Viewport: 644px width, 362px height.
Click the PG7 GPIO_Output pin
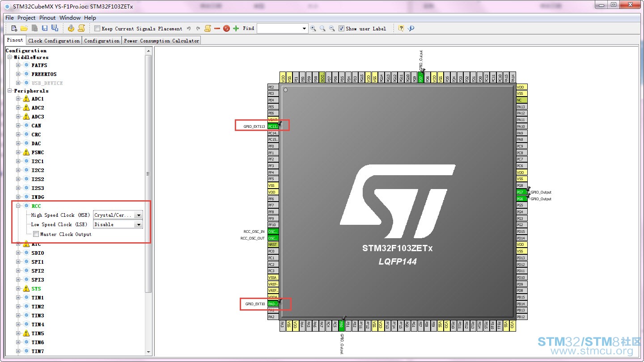(522, 192)
